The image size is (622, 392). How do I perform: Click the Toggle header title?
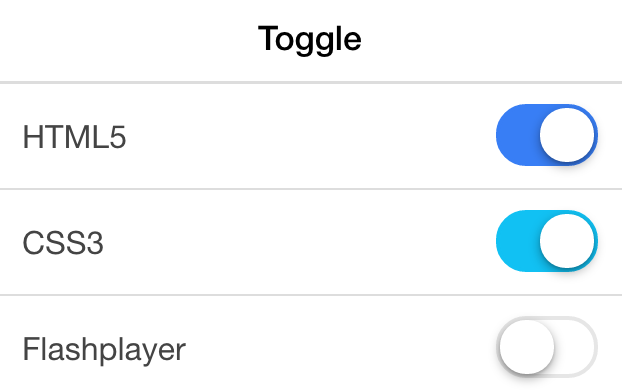310,39
